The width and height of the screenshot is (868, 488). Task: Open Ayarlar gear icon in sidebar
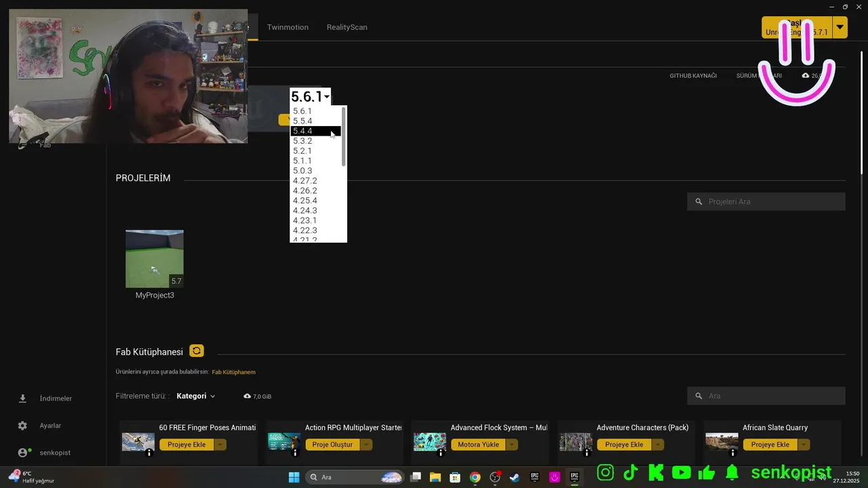(22, 426)
